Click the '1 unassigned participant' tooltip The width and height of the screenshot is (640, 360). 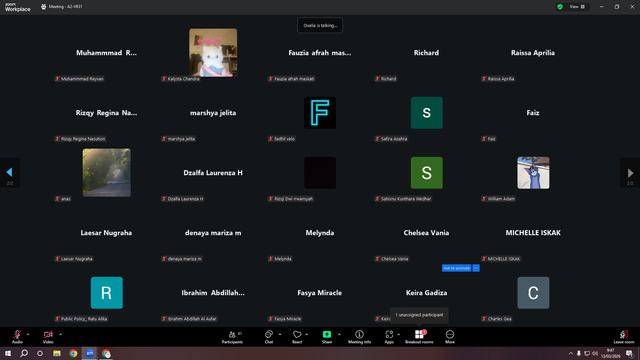click(x=419, y=315)
